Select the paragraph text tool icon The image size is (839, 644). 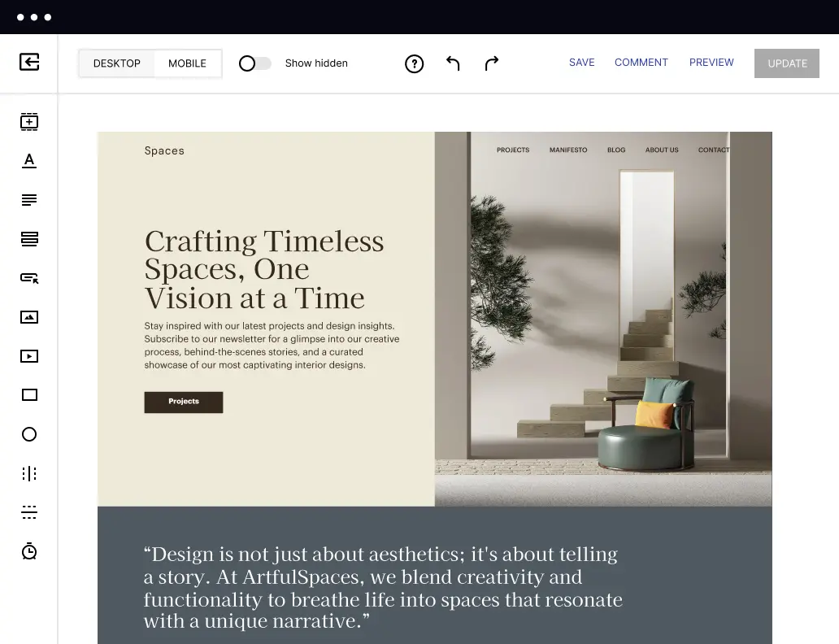(29, 200)
